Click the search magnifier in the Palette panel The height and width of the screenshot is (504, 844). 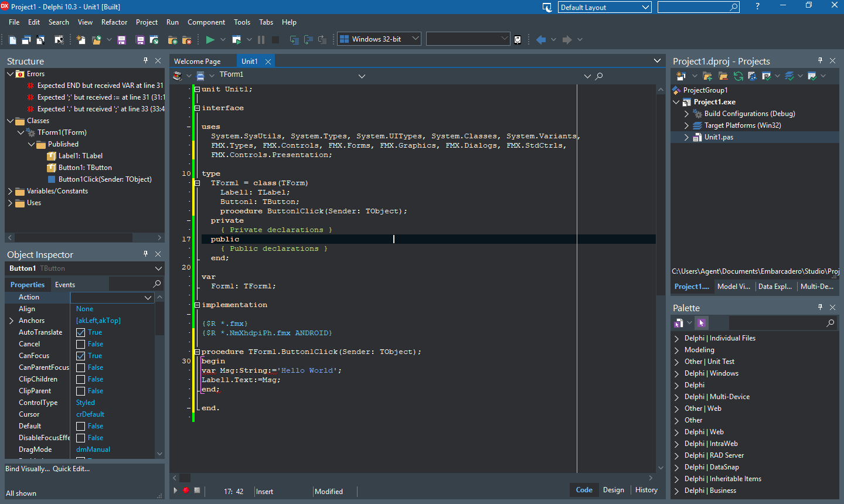tap(831, 323)
